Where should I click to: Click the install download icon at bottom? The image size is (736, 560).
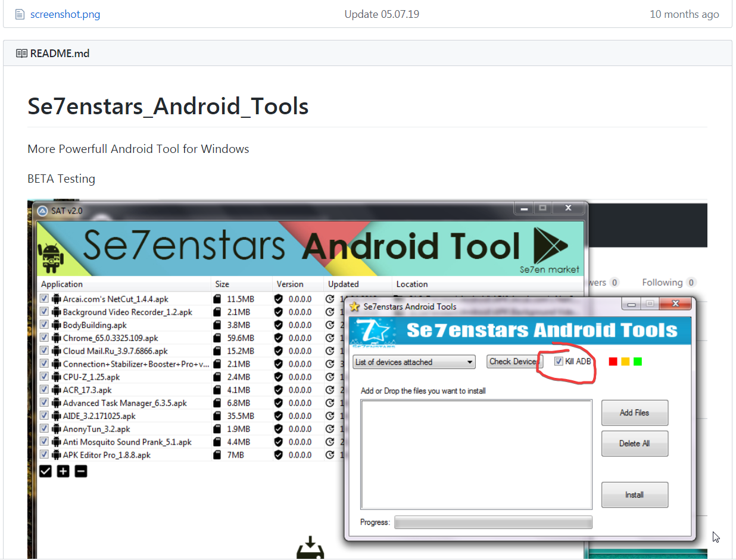(x=310, y=548)
